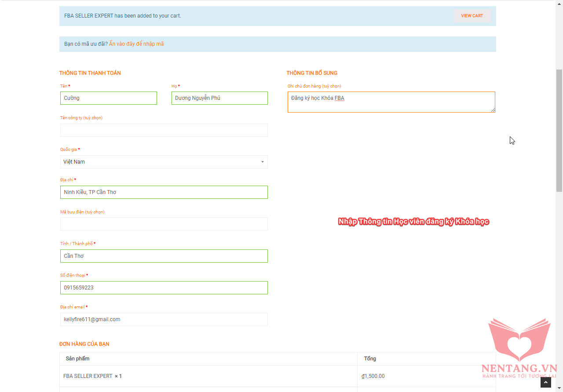
Task: Focus the Mã bưu điện postal code field
Action: pyautogui.click(x=164, y=224)
